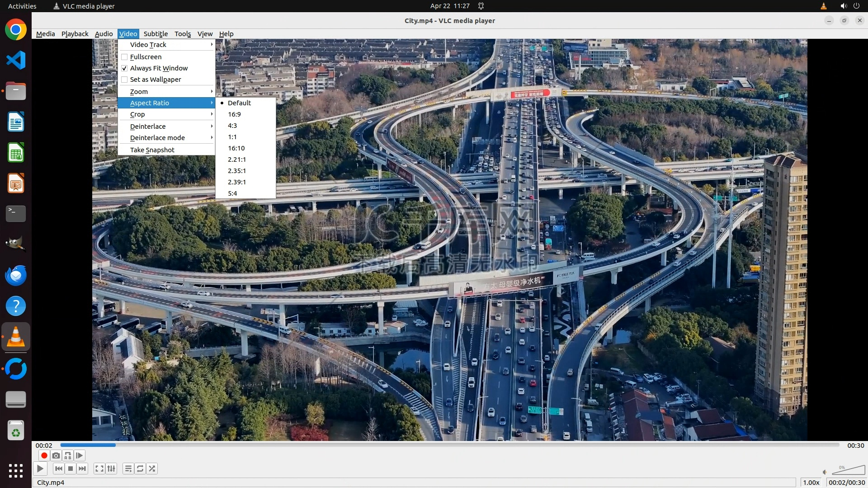Click the volume slider

[848, 470]
